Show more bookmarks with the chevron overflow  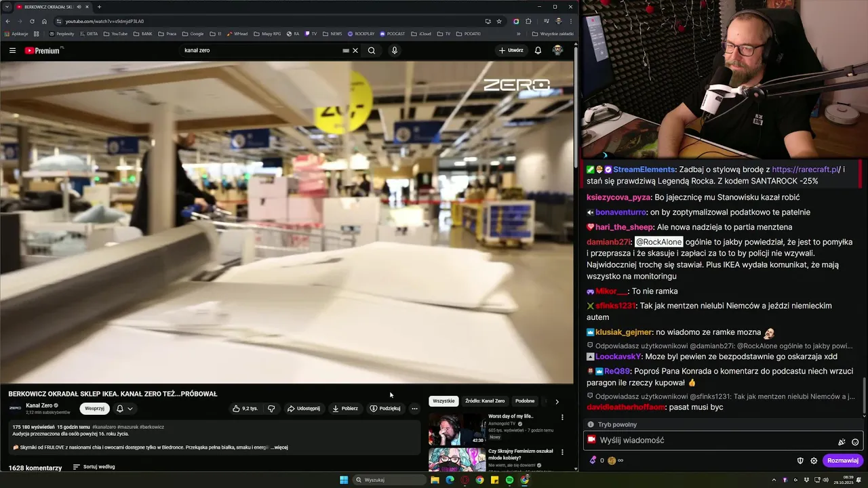coord(519,33)
